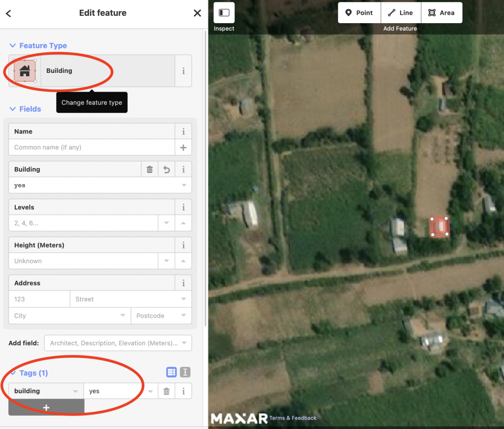Viewport: 504px width, 429px height.
Task: Open the Add field dropdown
Action: pos(118,343)
